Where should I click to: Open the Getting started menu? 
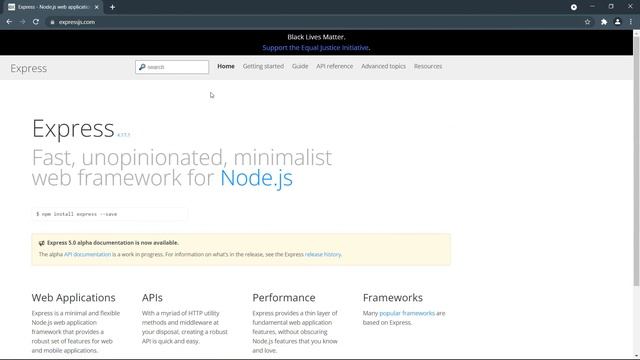pyautogui.click(x=263, y=66)
